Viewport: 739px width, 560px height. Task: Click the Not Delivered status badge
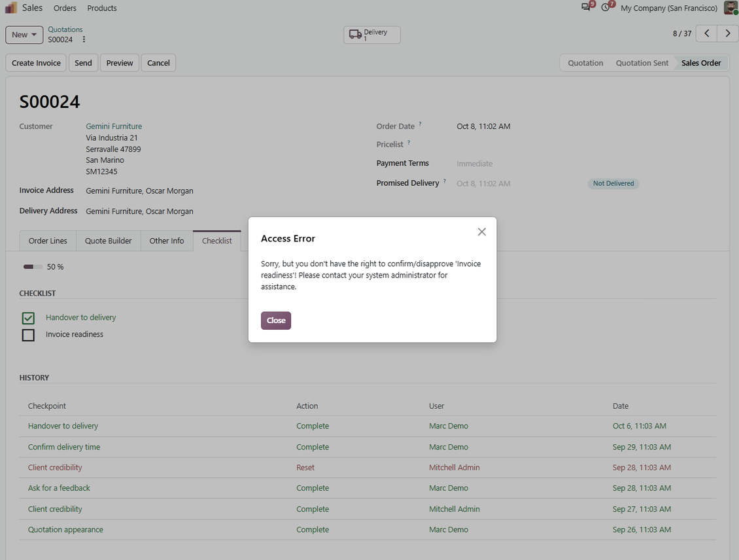pos(613,183)
